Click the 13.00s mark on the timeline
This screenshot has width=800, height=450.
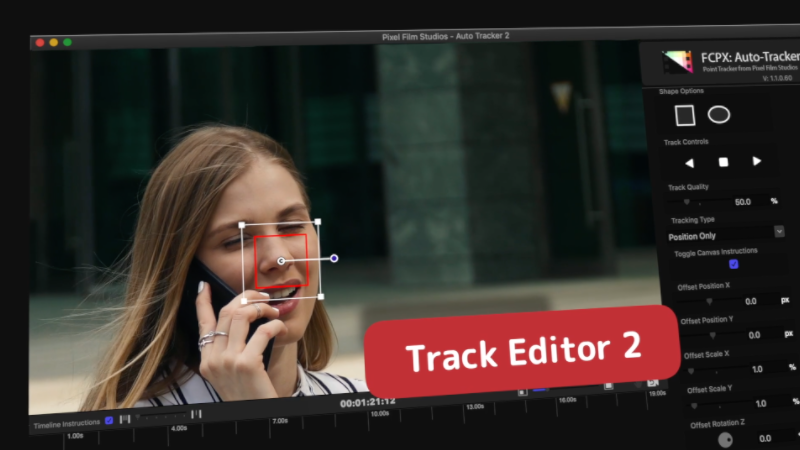click(474, 407)
